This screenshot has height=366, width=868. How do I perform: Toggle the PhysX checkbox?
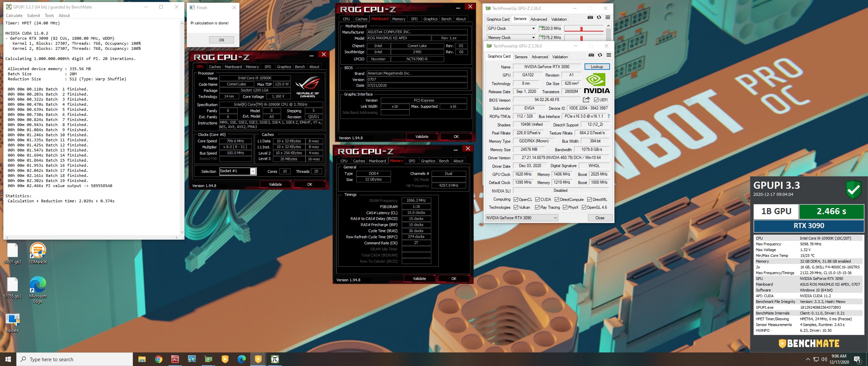tap(565, 207)
